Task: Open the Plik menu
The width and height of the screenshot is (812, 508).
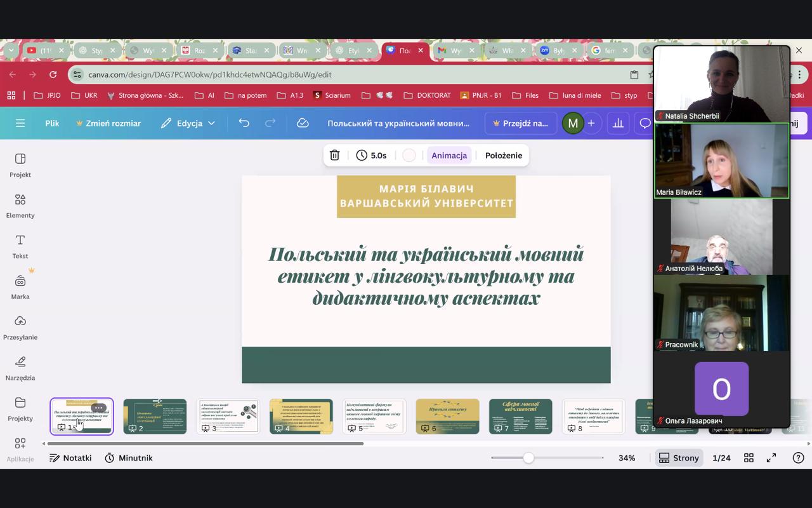Action: (52, 123)
